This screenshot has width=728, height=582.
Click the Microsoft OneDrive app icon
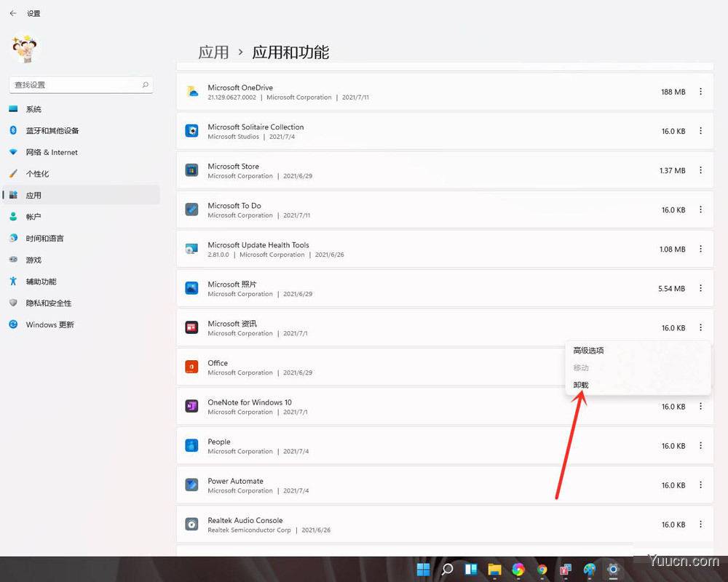(x=191, y=92)
